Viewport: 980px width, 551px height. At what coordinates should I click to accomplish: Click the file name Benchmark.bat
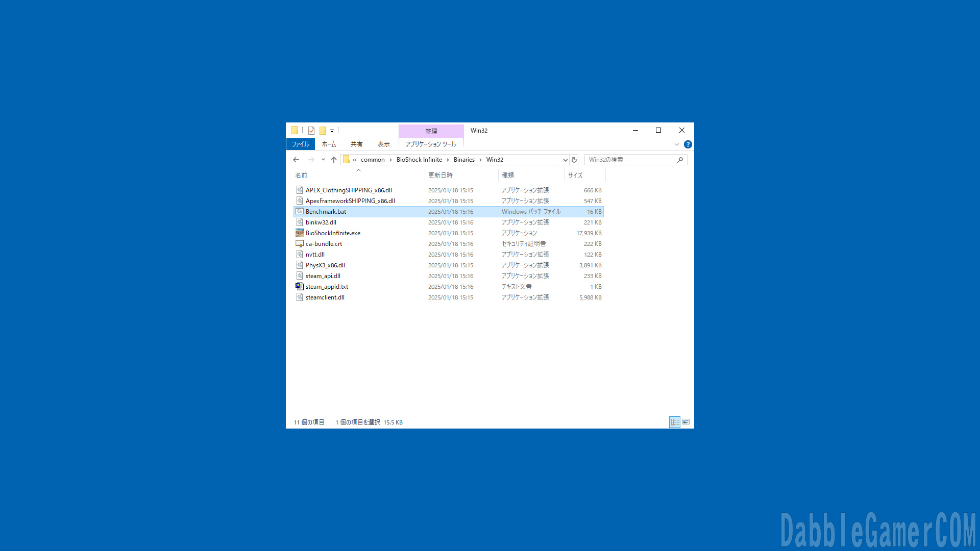(326, 212)
